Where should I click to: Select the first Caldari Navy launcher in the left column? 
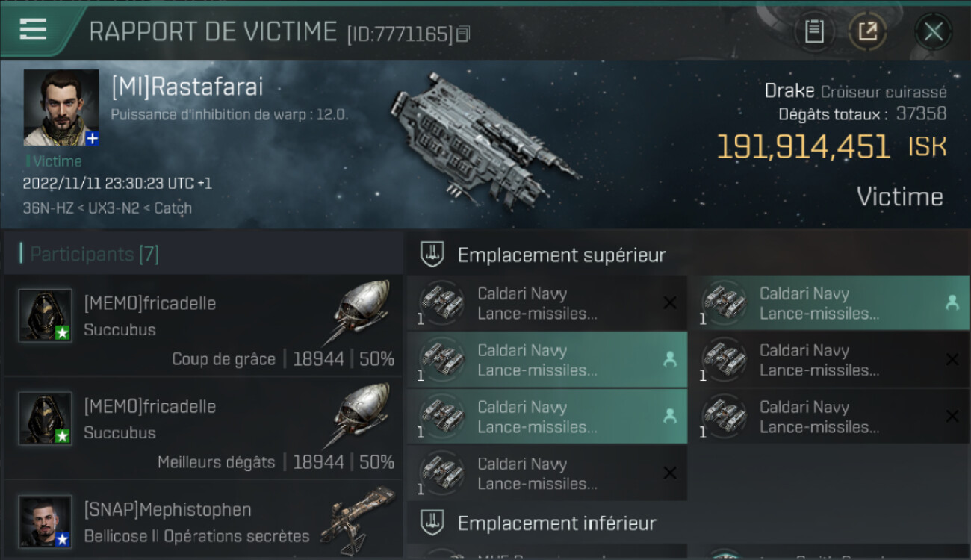click(x=547, y=303)
